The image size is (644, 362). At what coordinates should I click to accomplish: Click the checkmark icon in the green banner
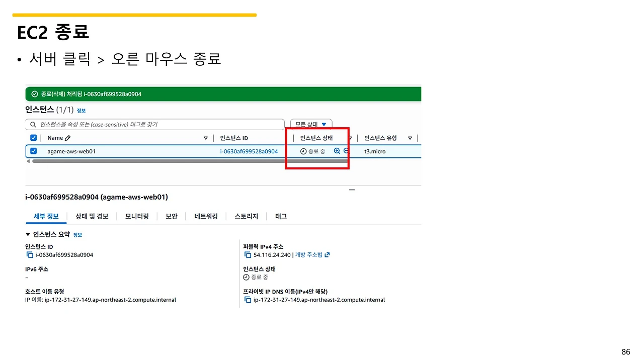34,94
